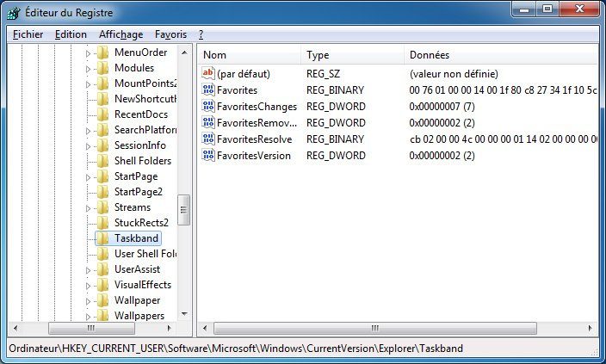Sort values by the Type column header

click(352, 55)
